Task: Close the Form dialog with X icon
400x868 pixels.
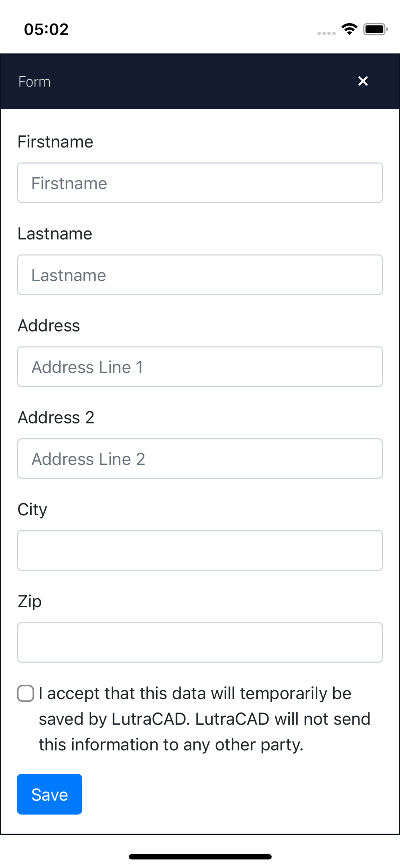Action: point(362,81)
